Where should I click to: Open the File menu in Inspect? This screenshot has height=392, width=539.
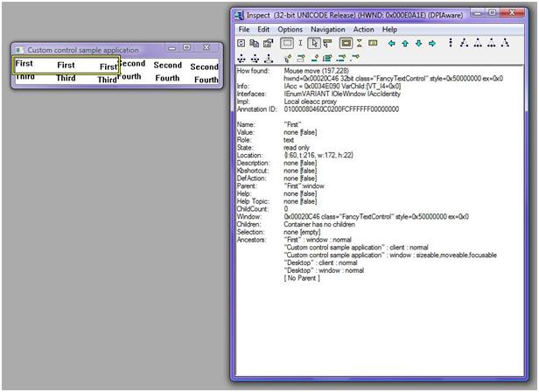coord(244,30)
